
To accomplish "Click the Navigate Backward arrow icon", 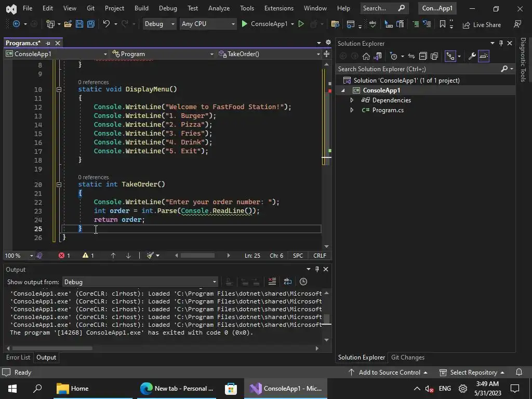I will pos(16,24).
